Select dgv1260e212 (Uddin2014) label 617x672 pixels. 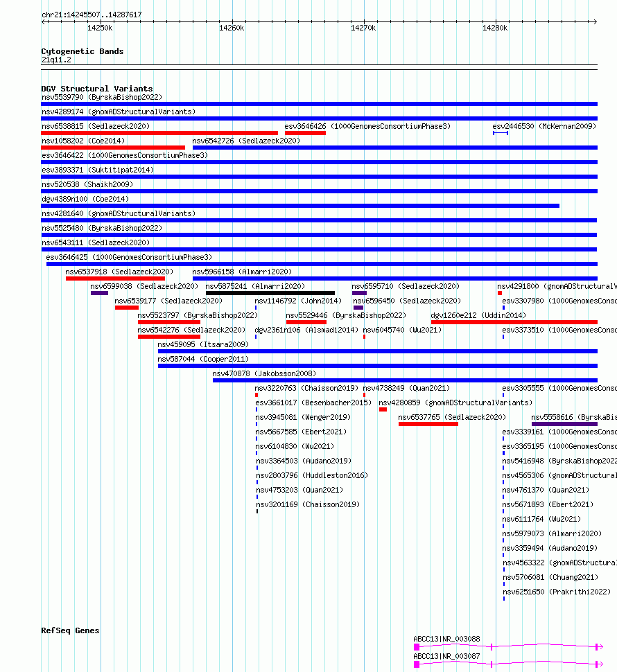[x=478, y=316]
